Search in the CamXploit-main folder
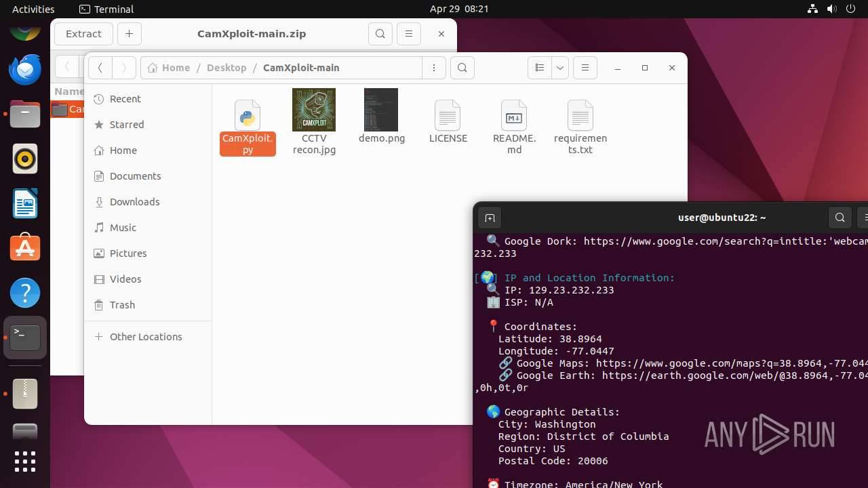This screenshot has height=488, width=868. point(462,68)
